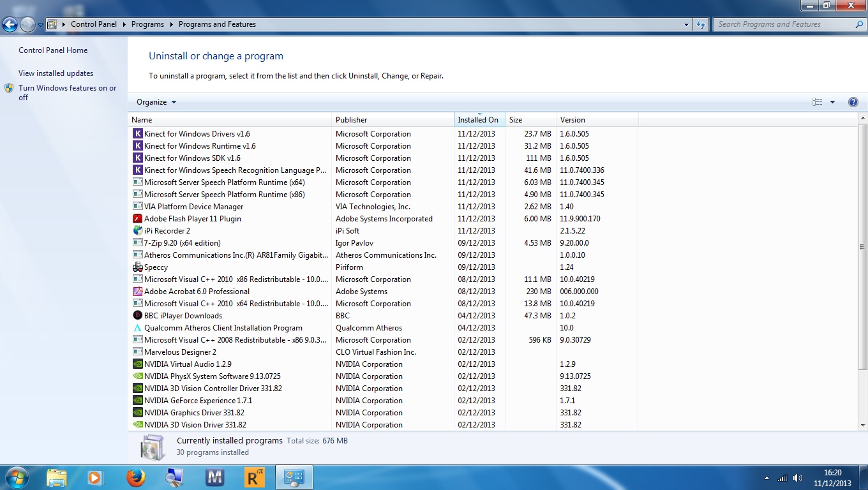Click the BBC iPlayer Downloads icon

(138, 316)
